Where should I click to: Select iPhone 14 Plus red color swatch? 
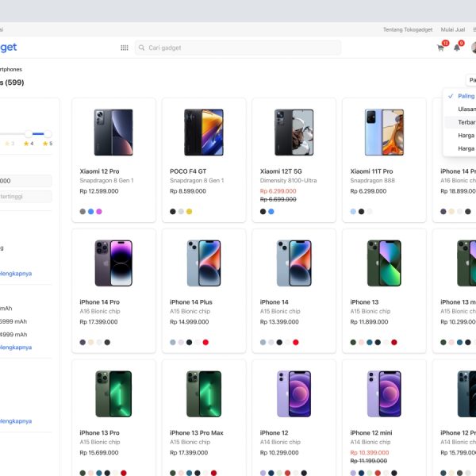tap(205, 343)
